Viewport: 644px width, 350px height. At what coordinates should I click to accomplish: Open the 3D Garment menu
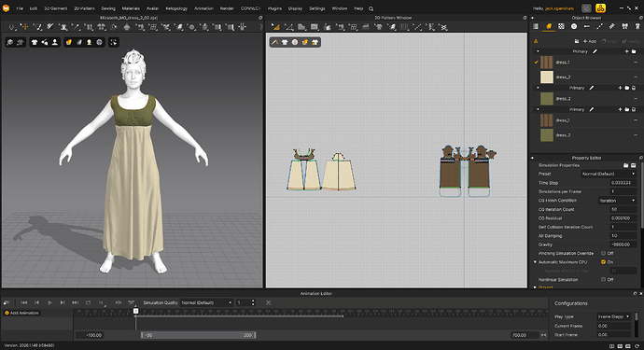pos(55,8)
